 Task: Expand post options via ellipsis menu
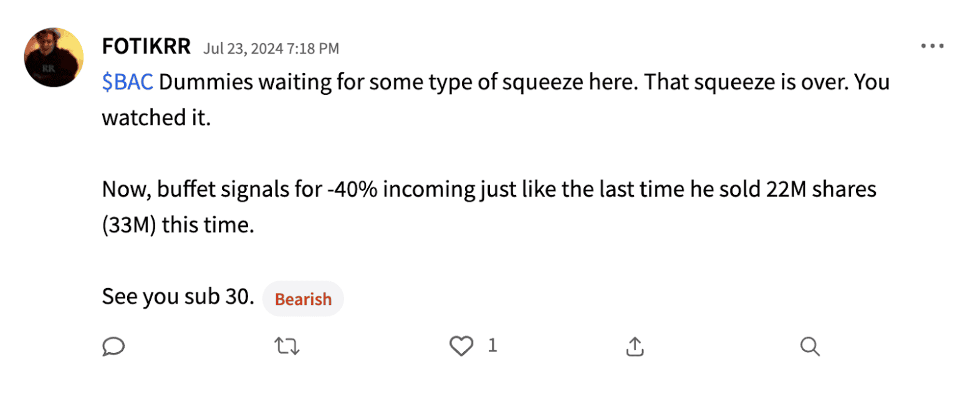[x=932, y=45]
